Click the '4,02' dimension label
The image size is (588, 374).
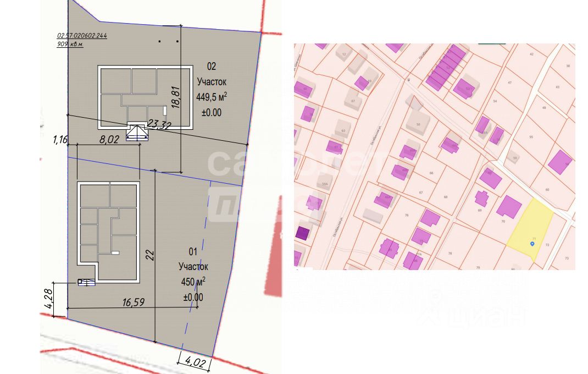coord(196,362)
